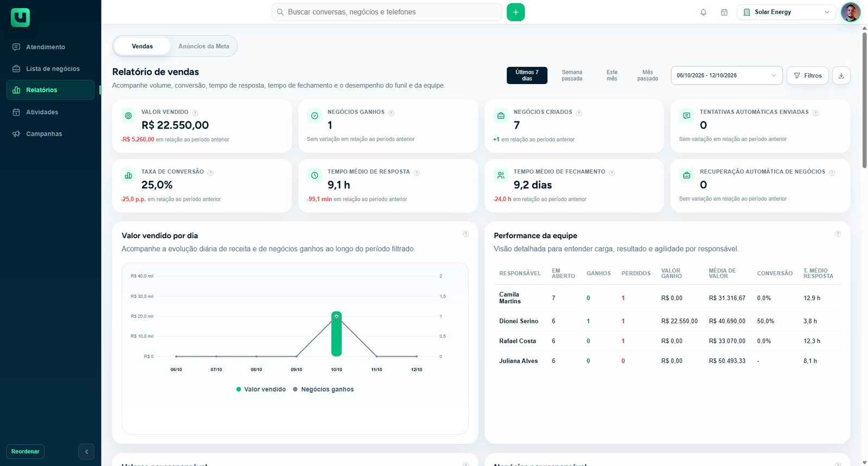Show help for Tentativas Automáticas Enviadas
868x466 pixels.
[815, 113]
